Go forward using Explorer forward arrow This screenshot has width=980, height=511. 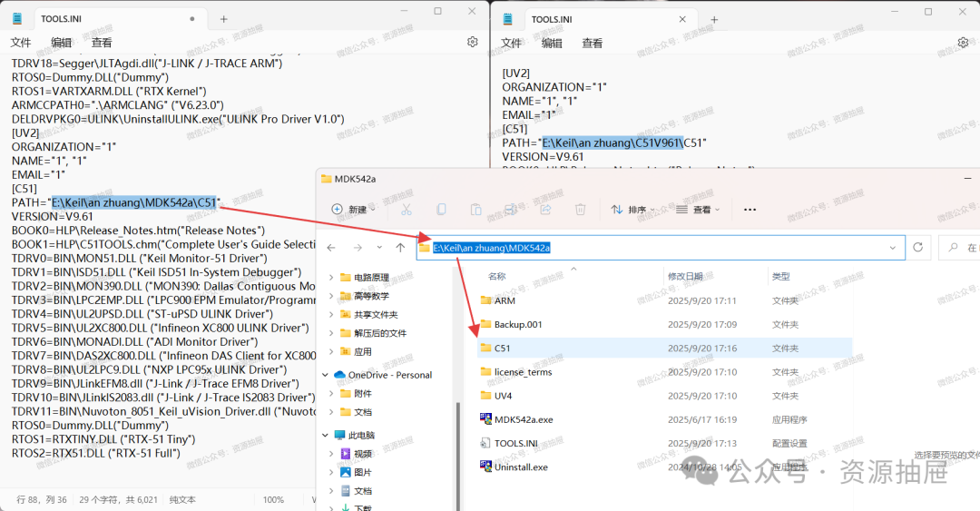click(358, 248)
